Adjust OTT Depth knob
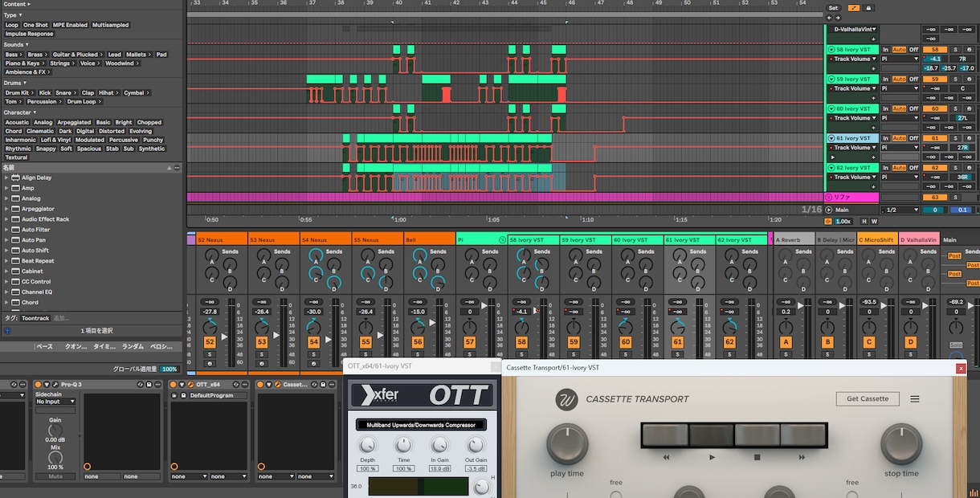This screenshot has height=498, width=980. pyautogui.click(x=367, y=446)
